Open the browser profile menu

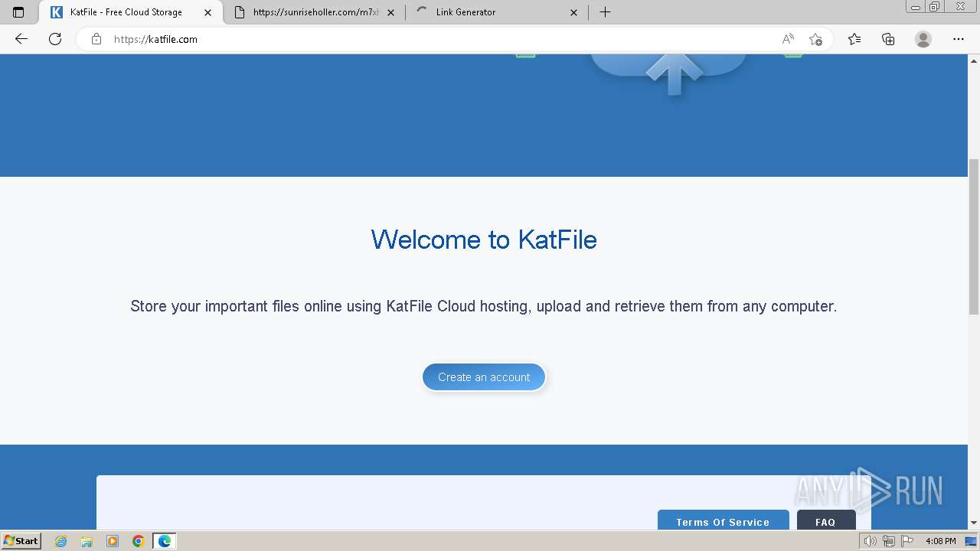coord(923,39)
